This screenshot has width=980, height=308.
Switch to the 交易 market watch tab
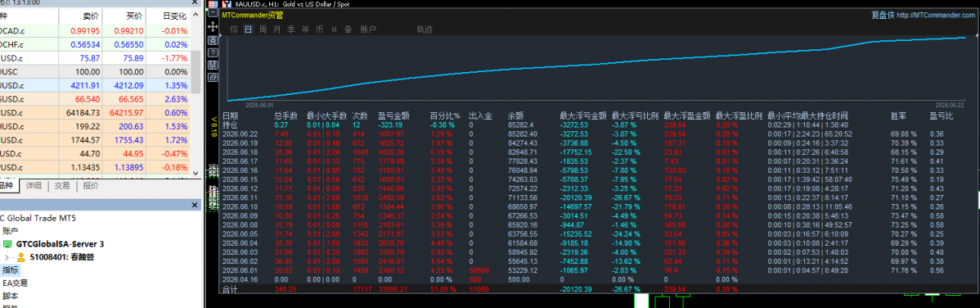coord(62,186)
